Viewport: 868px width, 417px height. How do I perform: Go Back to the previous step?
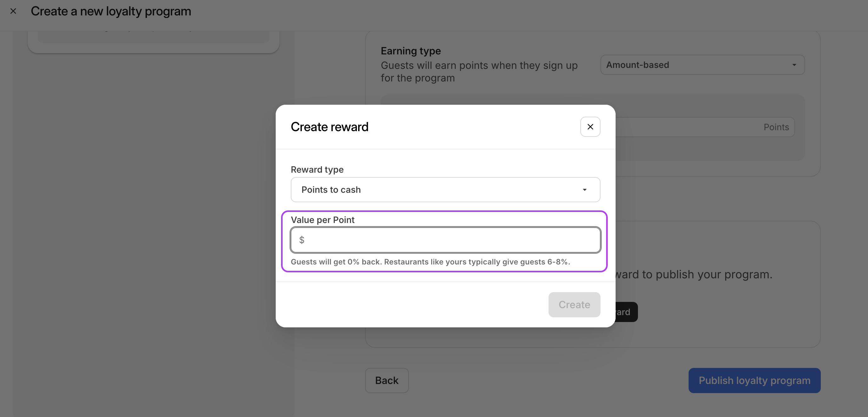(386, 380)
